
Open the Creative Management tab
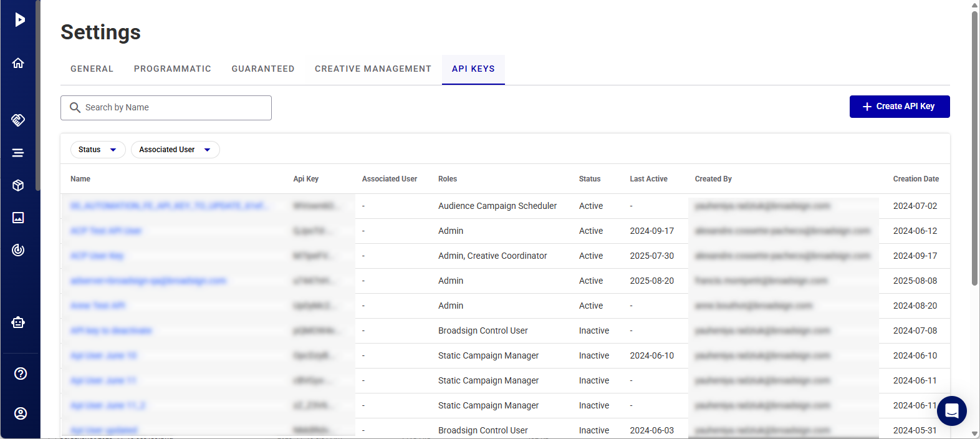[x=373, y=69]
